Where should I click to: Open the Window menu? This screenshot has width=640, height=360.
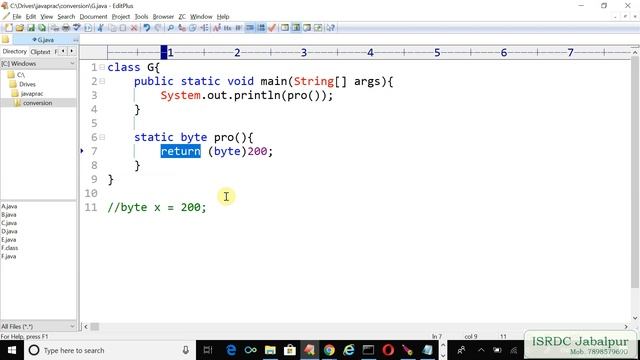(x=201, y=17)
